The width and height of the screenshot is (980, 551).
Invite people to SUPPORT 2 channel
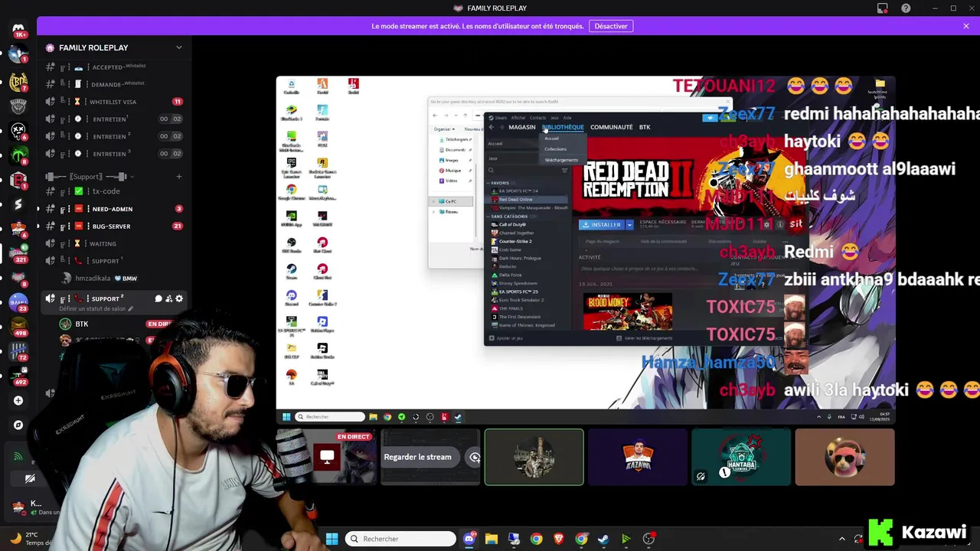point(168,298)
